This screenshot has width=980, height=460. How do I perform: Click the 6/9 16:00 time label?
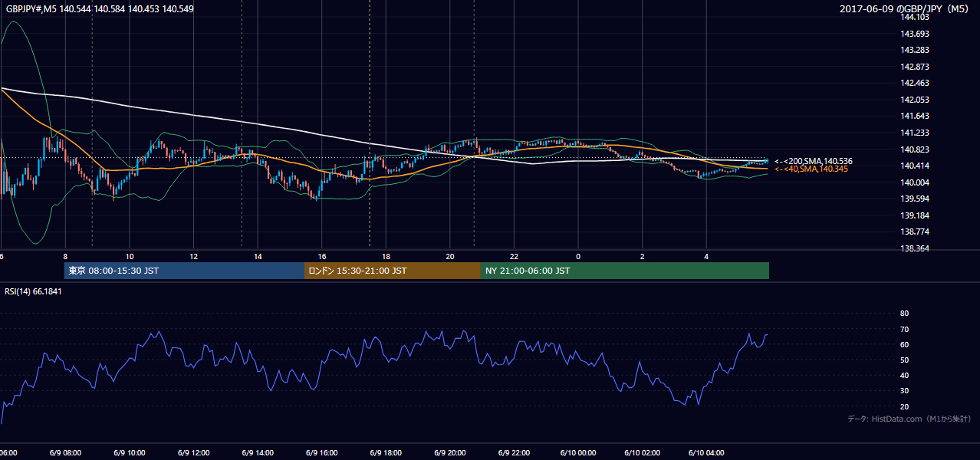click(x=321, y=452)
